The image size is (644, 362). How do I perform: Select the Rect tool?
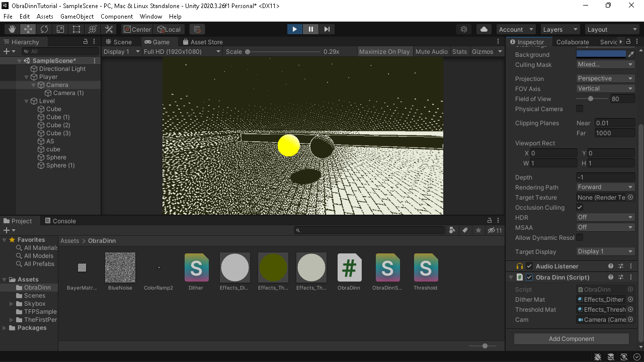[76, 29]
